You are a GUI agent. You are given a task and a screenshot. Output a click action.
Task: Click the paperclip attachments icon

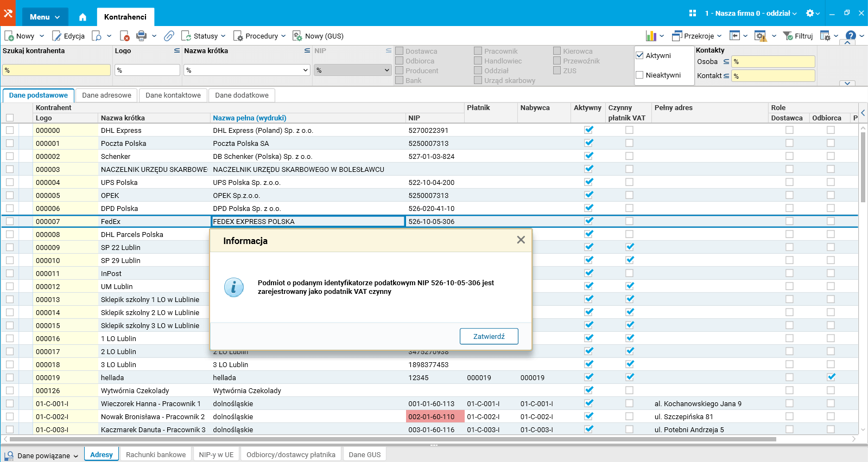[169, 36]
